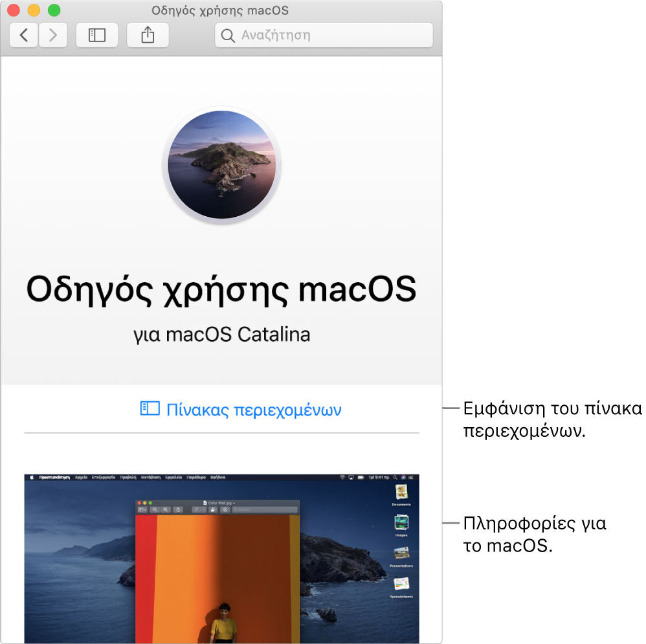The width and height of the screenshot is (646, 644).
Task: Open the Αρχείο menu
Action: tap(81, 477)
